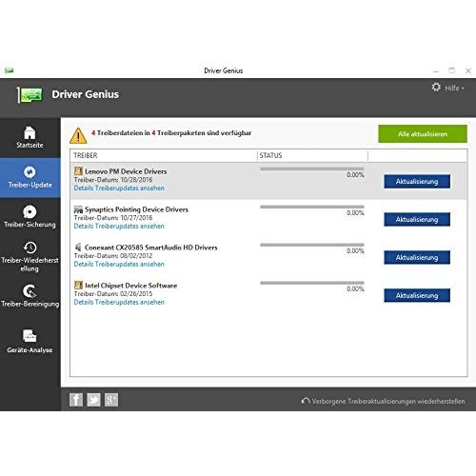Restore hidden driver updates link

coord(383,401)
